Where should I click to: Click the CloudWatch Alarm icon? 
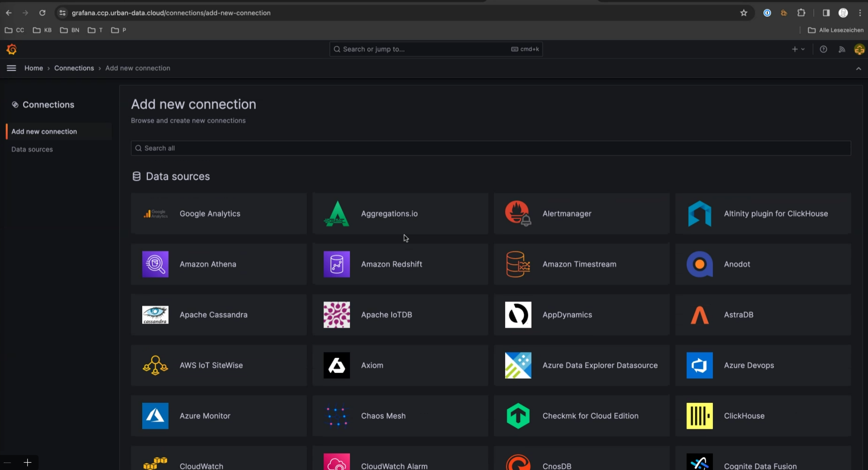(x=337, y=462)
